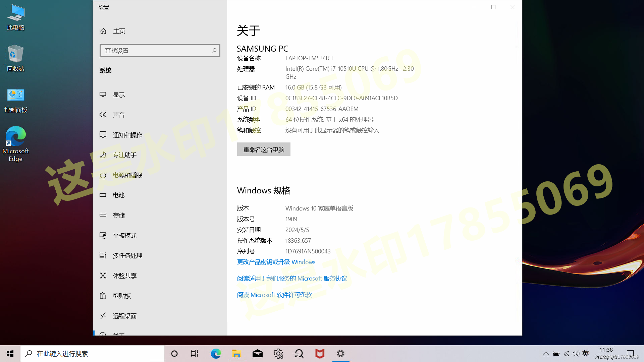The width and height of the screenshot is (644, 362).
Task: Open File Explorer taskbar icon
Action: pos(236,354)
